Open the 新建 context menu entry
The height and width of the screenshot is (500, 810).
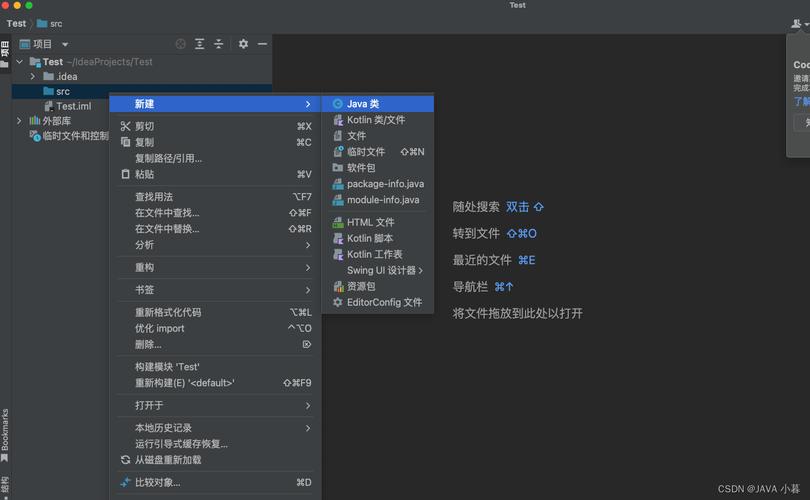click(215, 104)
